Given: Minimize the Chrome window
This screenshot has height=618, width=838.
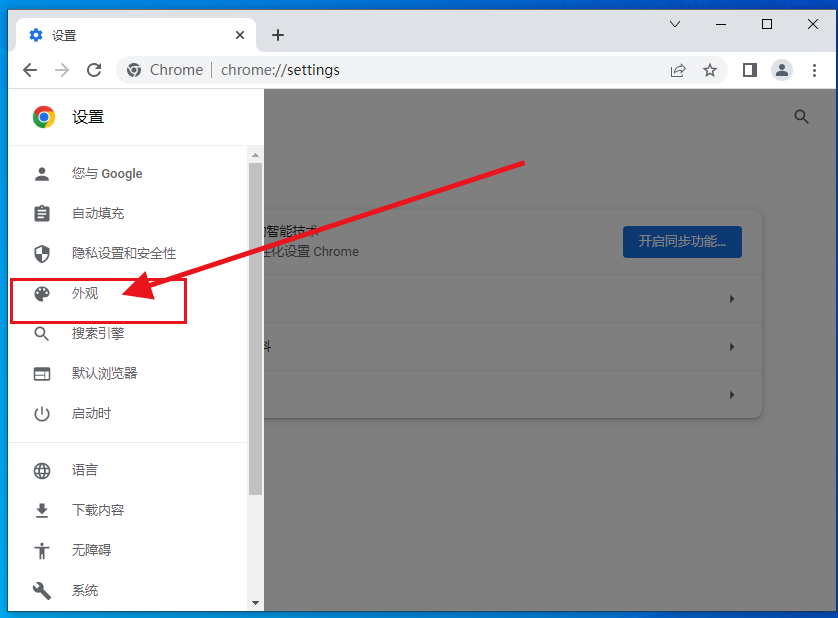Looking at the screenshot, I should (x=721, y=24).
